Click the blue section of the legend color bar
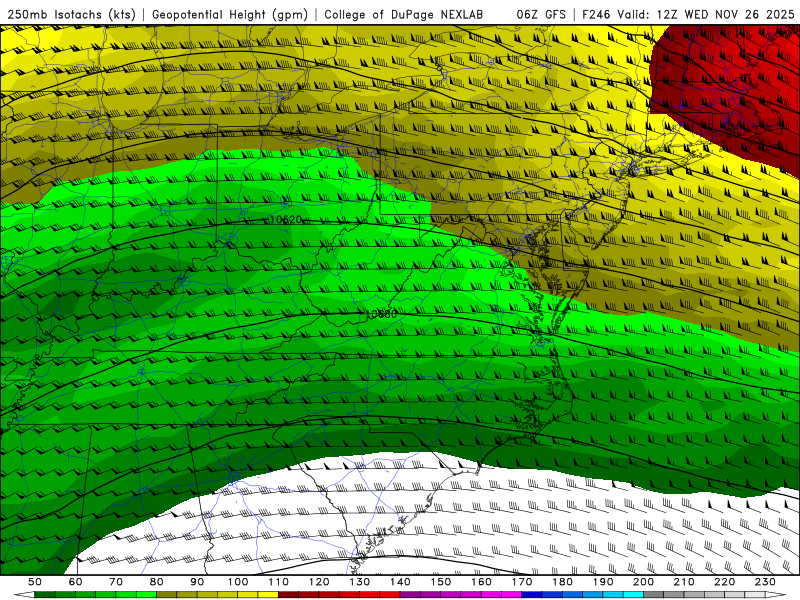800x600 pixels. [582, 595]
